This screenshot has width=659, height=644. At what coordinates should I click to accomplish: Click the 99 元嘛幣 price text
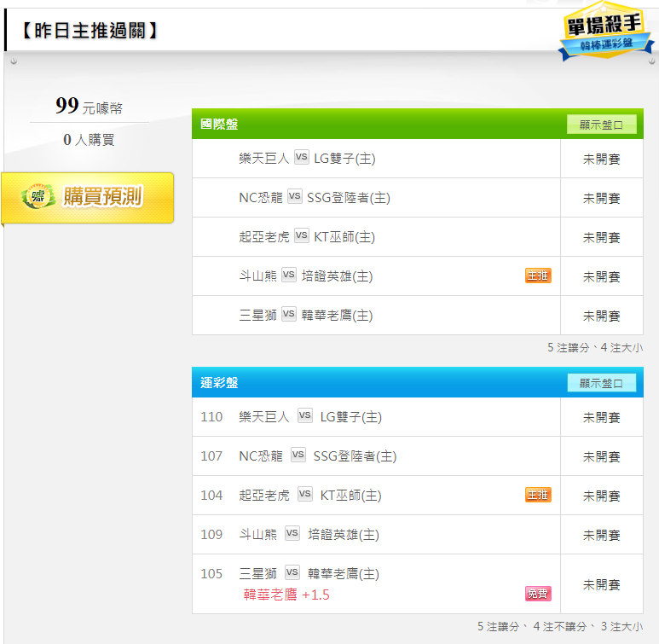coord(90,106)
